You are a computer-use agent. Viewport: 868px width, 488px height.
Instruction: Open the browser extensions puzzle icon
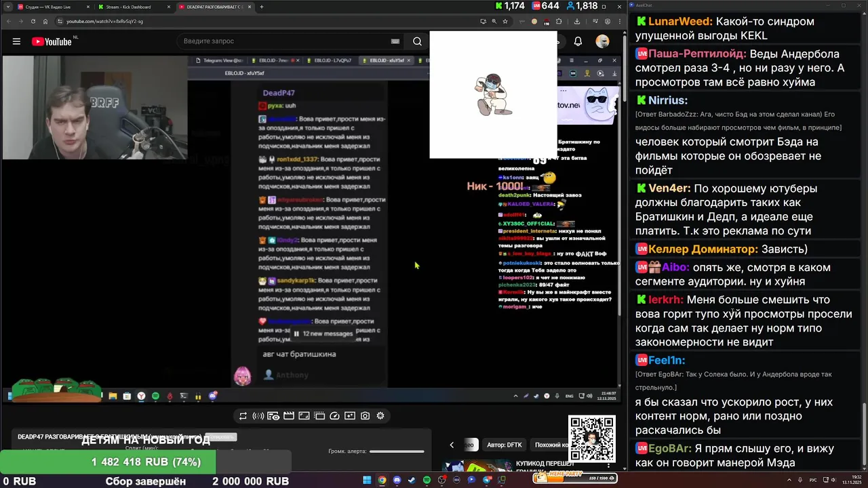(x=559, y=21)
